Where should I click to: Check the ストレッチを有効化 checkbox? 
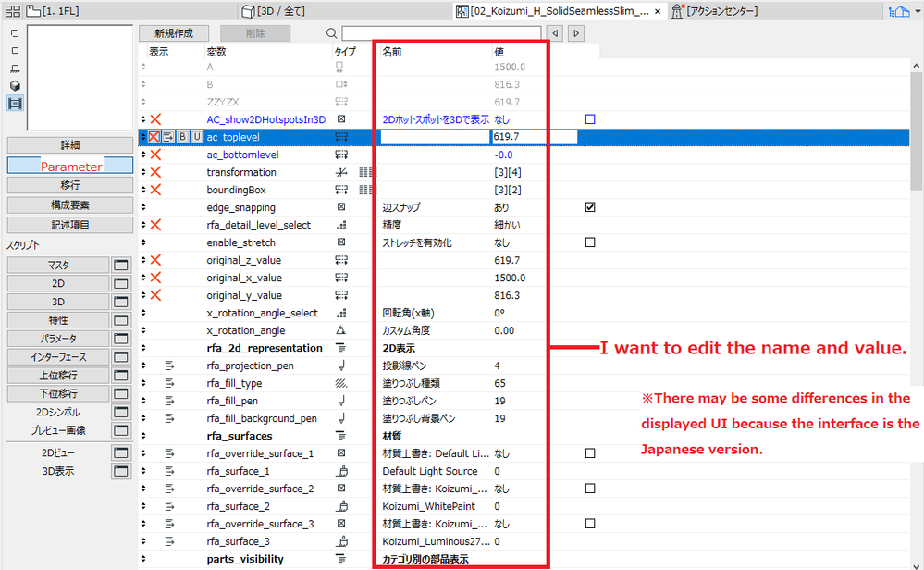coord(589,242)
